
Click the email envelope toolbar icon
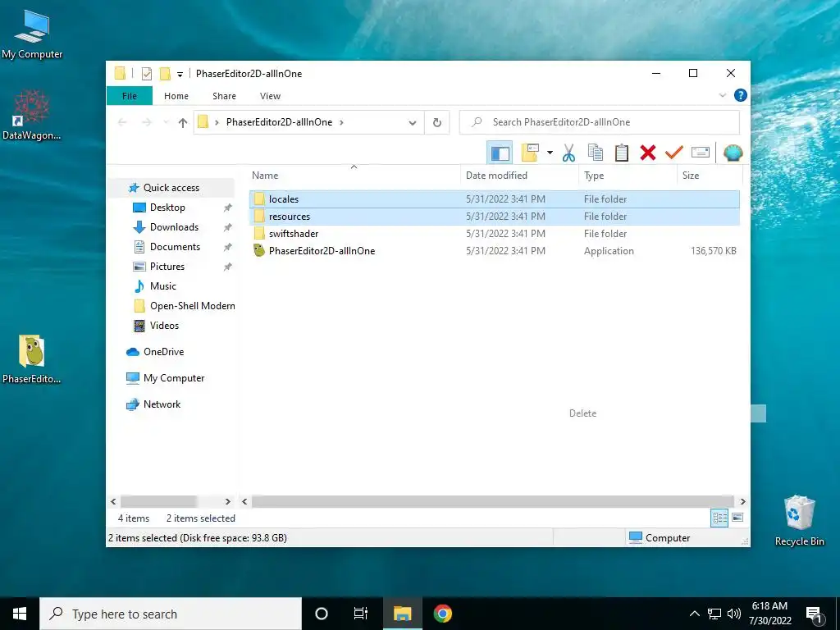pyautogui.click(x=701, y=153)
